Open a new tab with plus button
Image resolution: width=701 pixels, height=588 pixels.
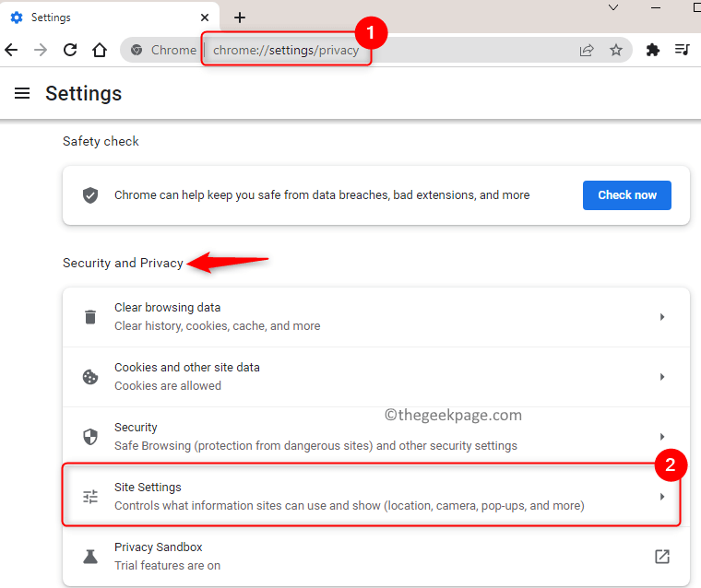[240, 18]
